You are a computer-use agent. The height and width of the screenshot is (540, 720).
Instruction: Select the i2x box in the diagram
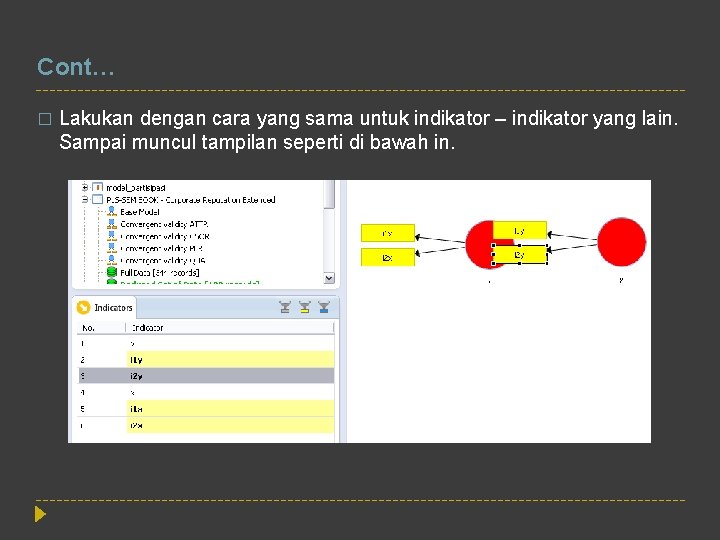point(388,257)
